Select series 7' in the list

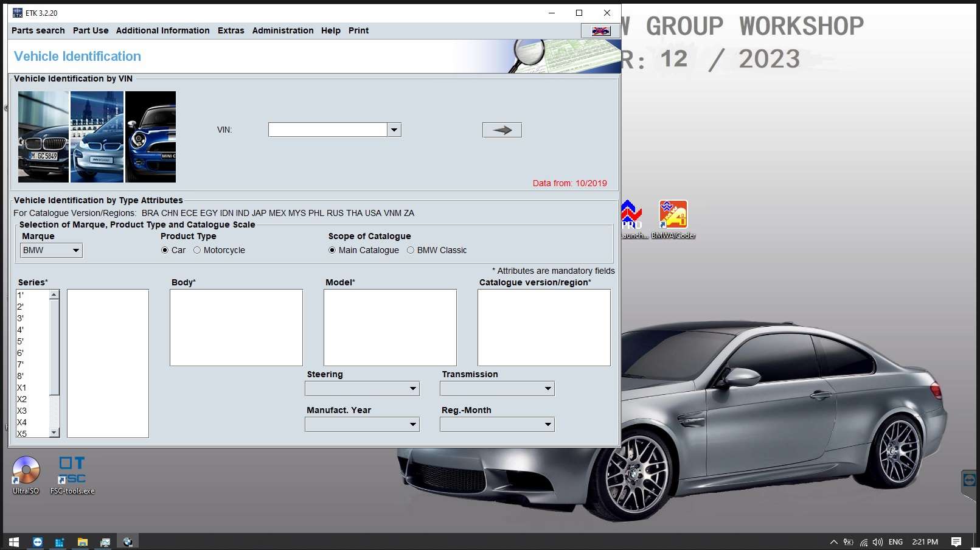pos(32,364)
